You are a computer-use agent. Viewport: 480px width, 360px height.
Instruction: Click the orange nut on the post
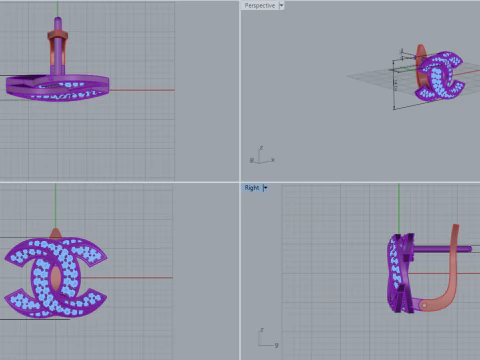pyautogui.click(x=58, y=35)
